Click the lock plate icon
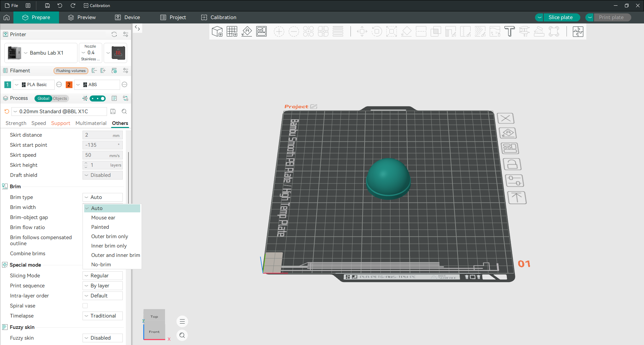 coord(512,164)
